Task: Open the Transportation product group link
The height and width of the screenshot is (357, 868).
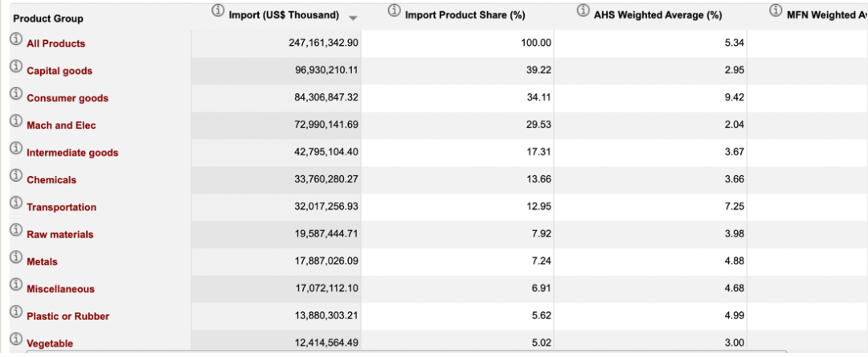Action: coord(61,207)
